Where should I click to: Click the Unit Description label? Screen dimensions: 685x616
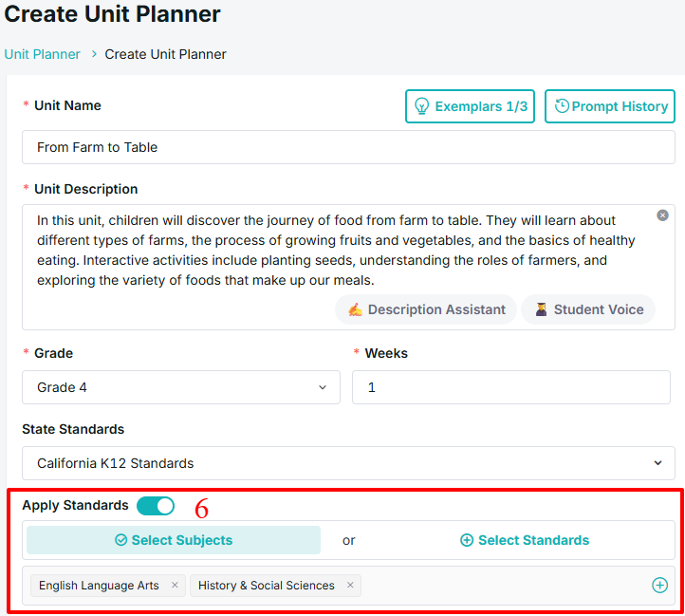86,189
